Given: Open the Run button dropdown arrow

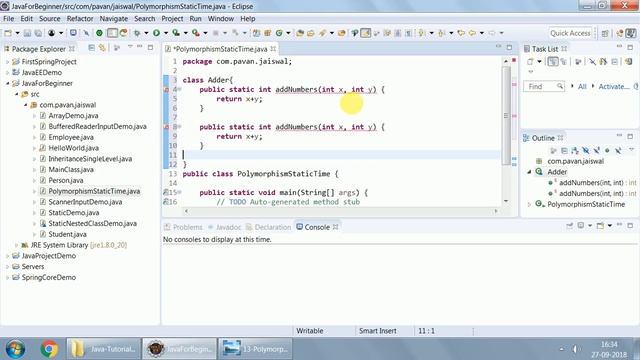Looking at the screenshot, I should coord(166,33).
